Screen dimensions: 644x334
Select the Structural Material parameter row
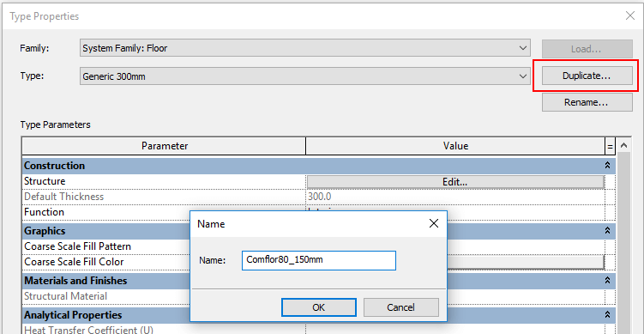pos(106,296)
